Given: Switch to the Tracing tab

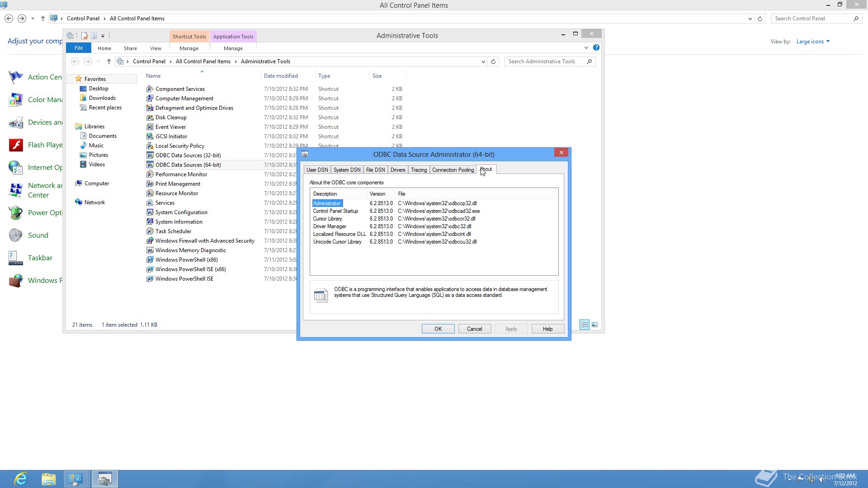Looking at the screenshot, I should pos(419,170).
